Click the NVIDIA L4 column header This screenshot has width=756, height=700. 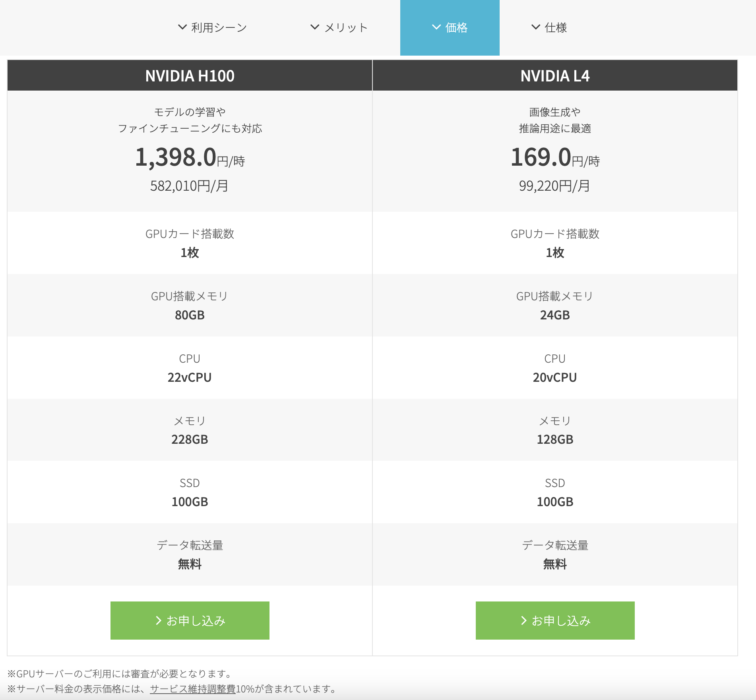(x=555, y=75)
